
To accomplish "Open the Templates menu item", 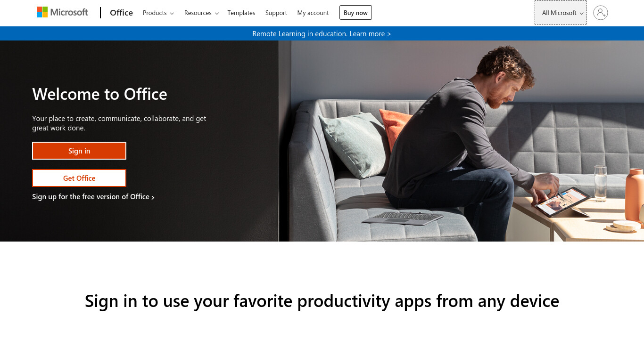I will (241, 13).
